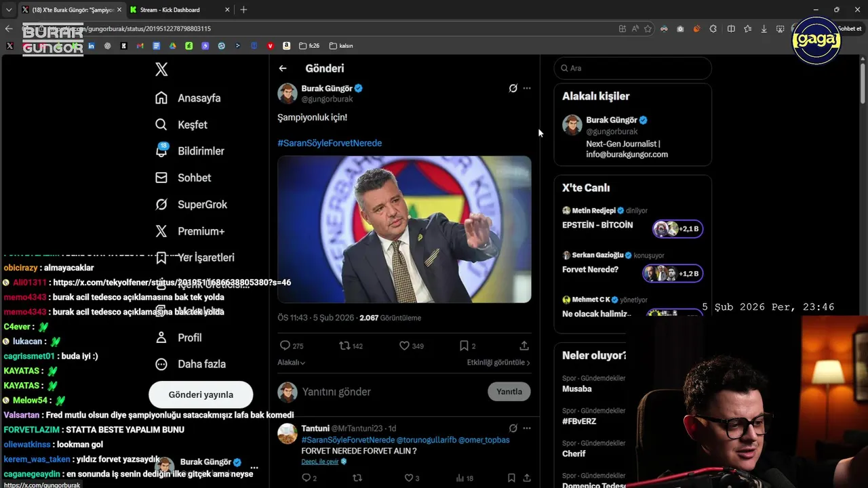Open the #SaranSöyleForvetNerede hashtag in the post
868x488 pixels.
[x=330, y=143]
